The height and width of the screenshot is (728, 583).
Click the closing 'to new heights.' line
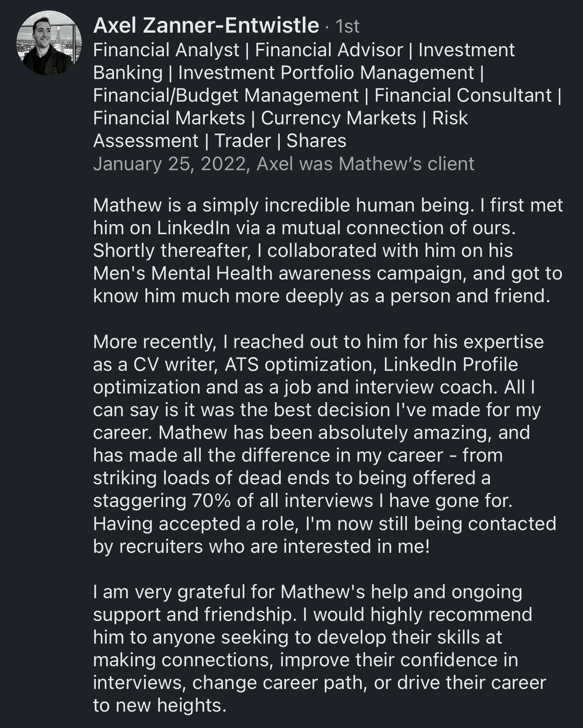(x=159, y=705)
